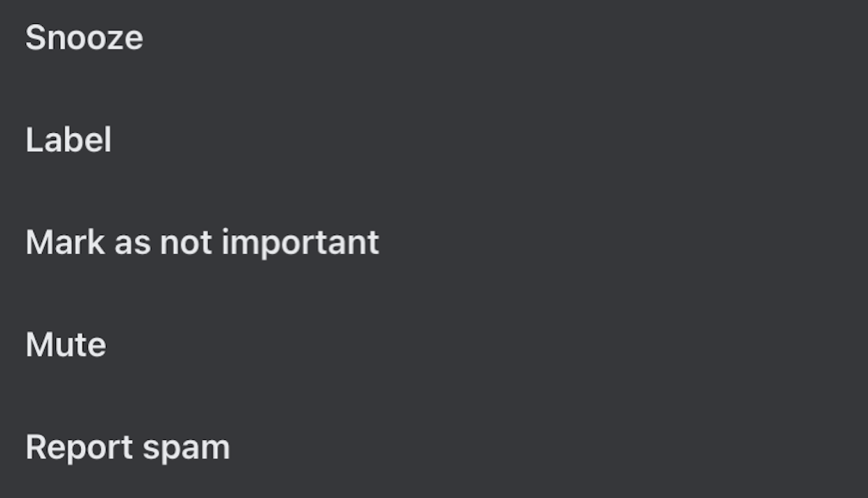Select Snooze from the actions sheet
Screen dimensions: 868x498
[84, 38]
